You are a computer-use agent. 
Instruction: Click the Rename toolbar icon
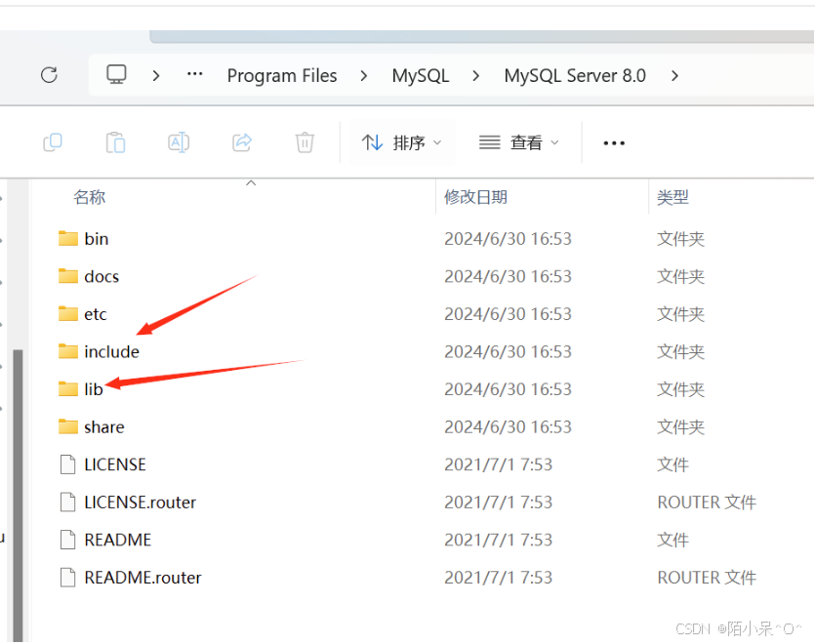point(179,142)
